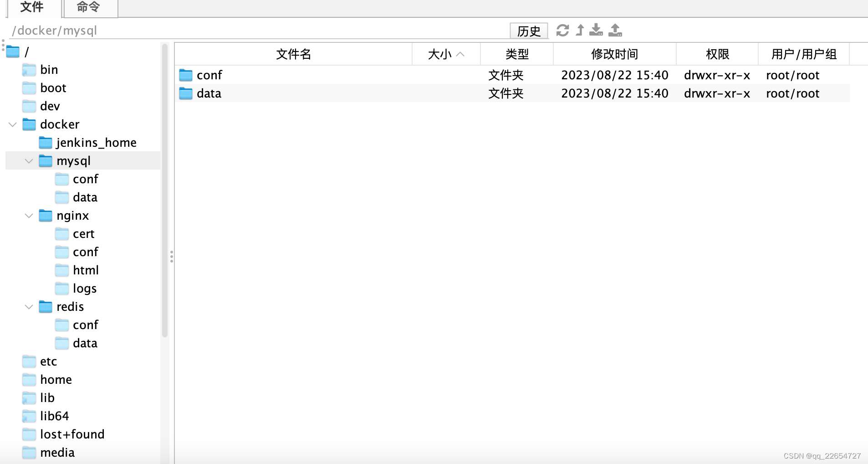Select data under mysql in tree
Screen dimensions: 868x464
[x=85, y=197]
